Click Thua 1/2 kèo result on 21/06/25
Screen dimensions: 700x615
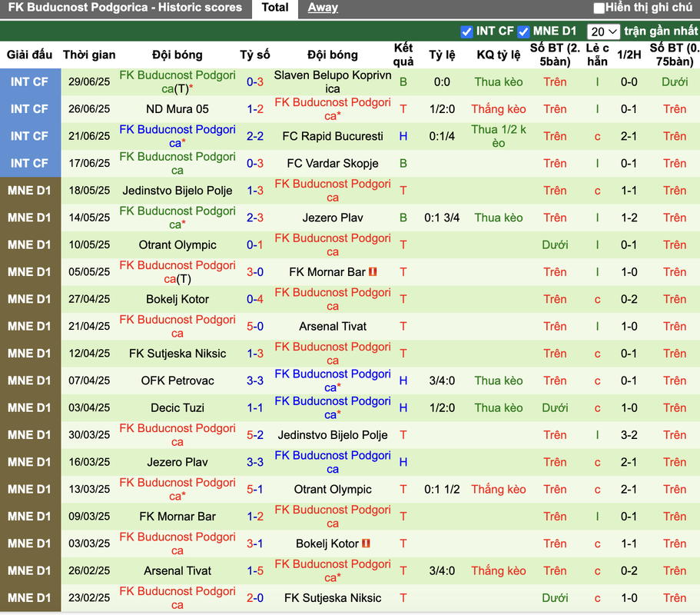(498, 136)
